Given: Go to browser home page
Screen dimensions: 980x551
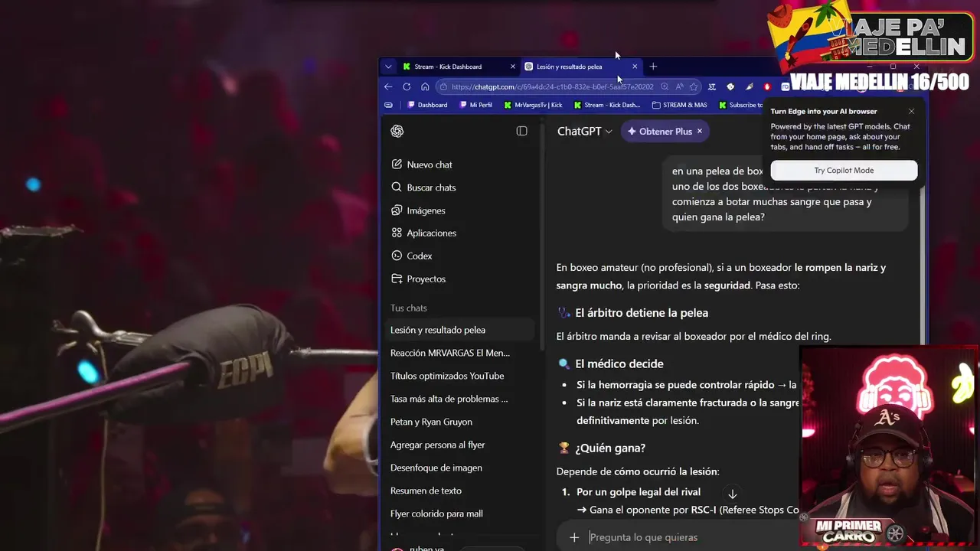Looking at the screenshot, I should pos(425,86).
